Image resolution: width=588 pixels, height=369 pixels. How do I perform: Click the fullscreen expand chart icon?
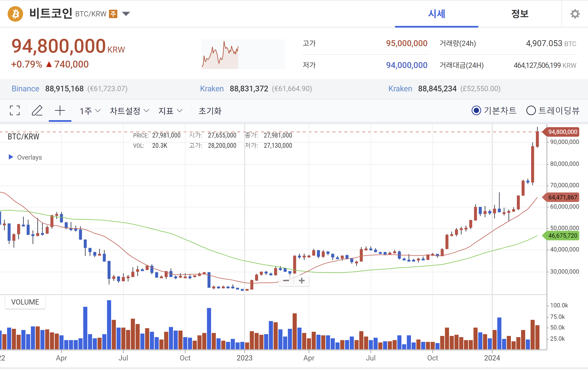pos(15,111)
